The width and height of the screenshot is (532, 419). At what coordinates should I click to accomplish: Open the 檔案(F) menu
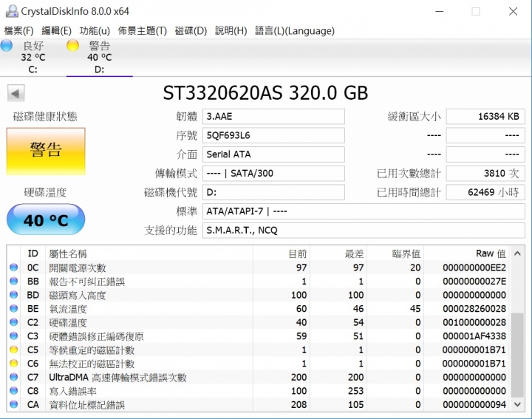point(18,31)
